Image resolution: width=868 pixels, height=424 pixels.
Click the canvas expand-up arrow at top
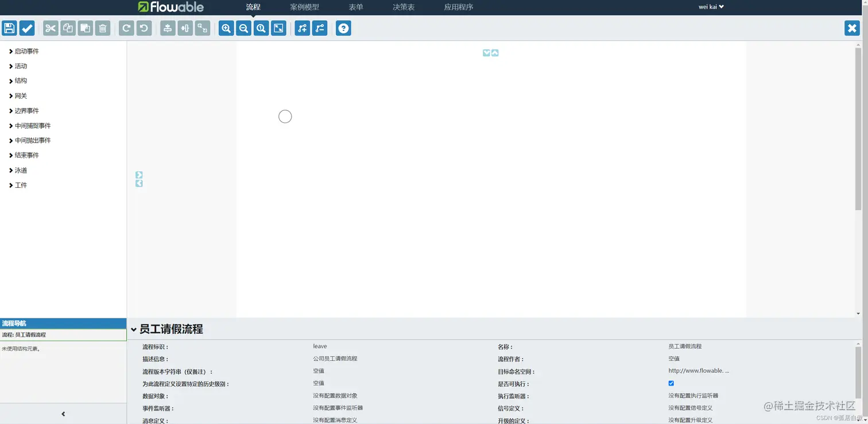tap(495, 53)
